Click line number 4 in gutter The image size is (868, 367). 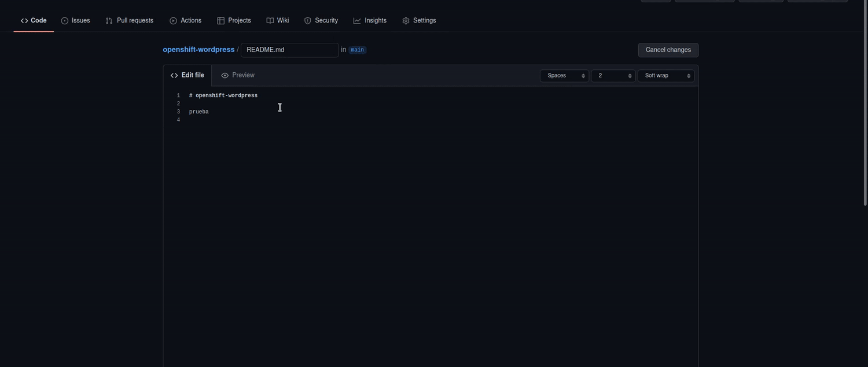coord(178,120)
